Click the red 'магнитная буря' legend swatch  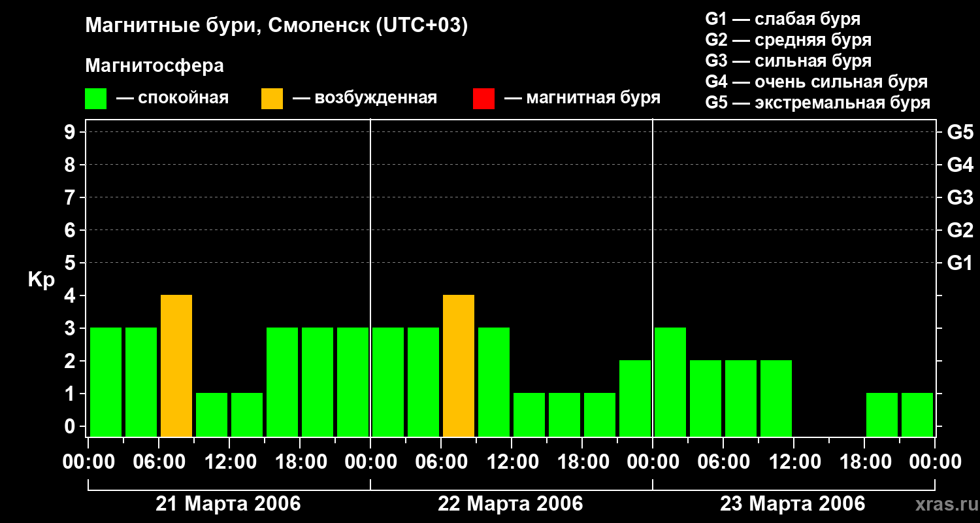[483, 99]
